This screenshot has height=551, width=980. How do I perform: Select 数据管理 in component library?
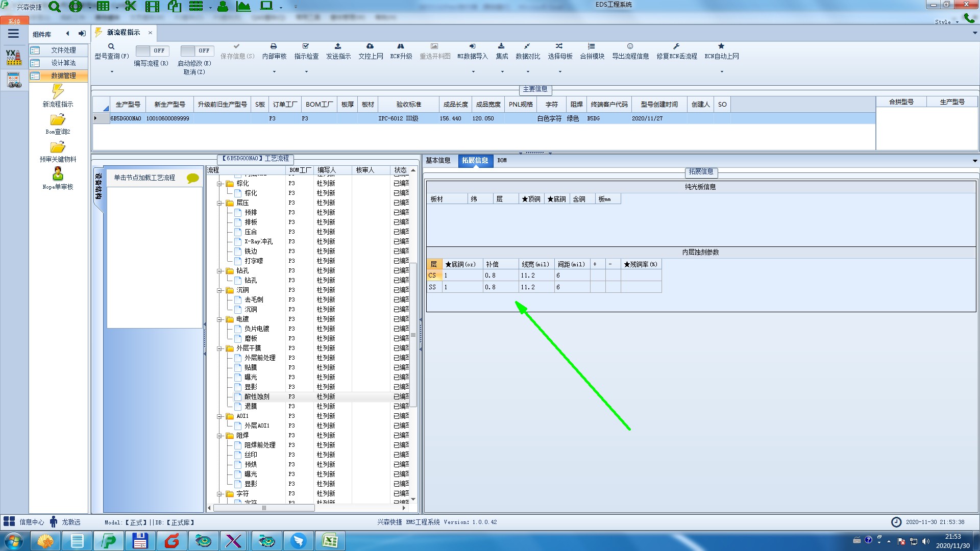(63, 76)
